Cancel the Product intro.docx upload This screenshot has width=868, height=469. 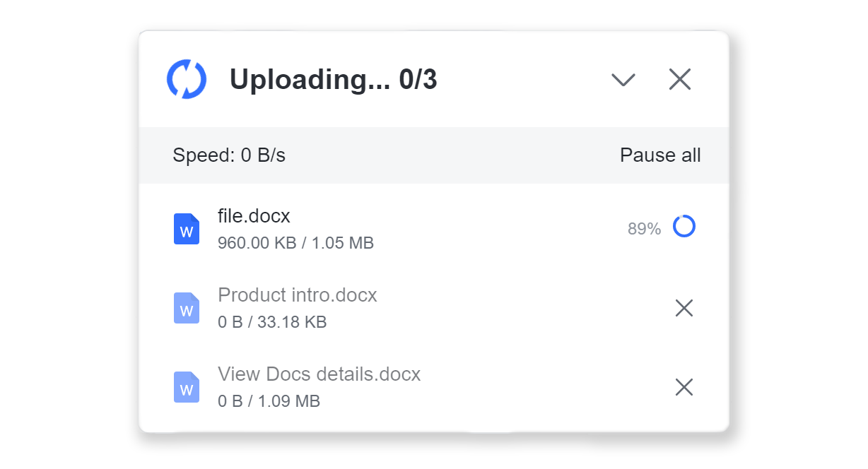684,308
